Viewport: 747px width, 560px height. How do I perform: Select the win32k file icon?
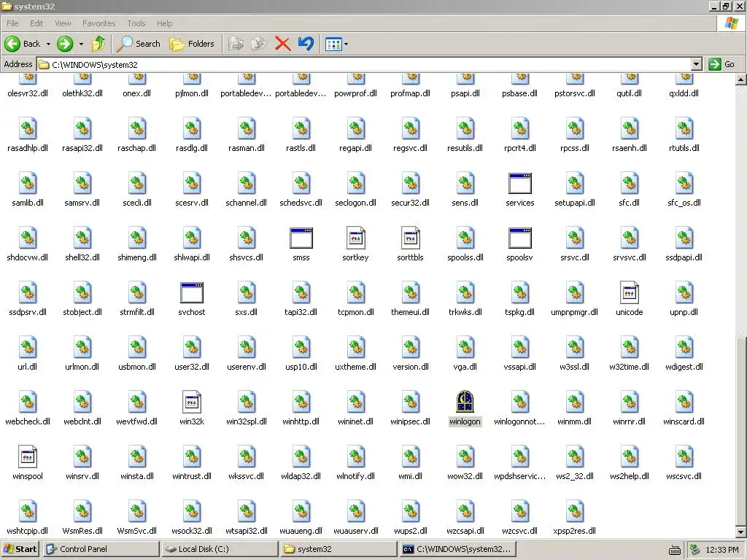tap(192, 402)
